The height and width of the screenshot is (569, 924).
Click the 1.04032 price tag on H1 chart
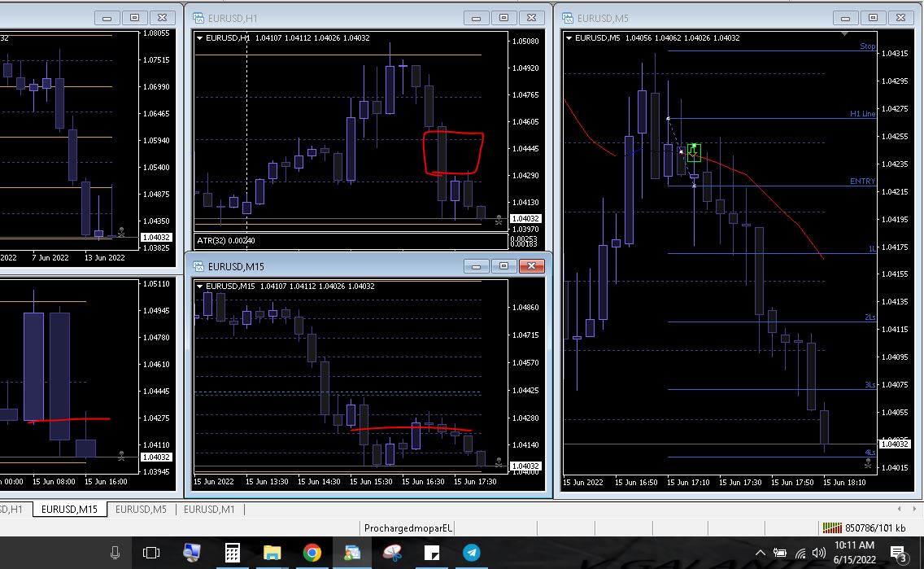525,219
